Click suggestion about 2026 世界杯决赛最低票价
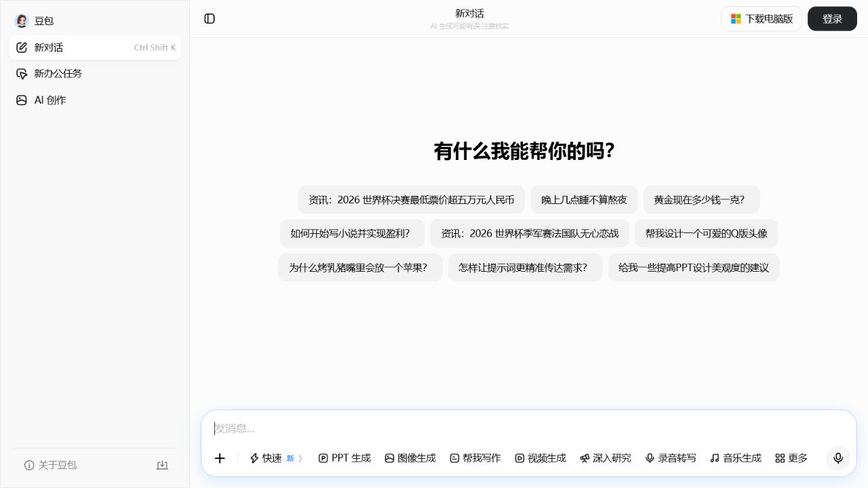 pos(412,199)
